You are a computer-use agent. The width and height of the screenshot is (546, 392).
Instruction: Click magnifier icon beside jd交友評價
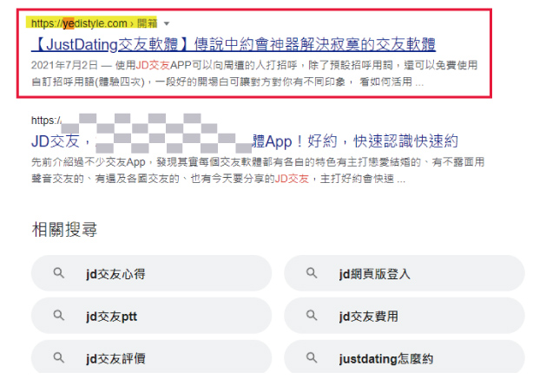point(58,357)
